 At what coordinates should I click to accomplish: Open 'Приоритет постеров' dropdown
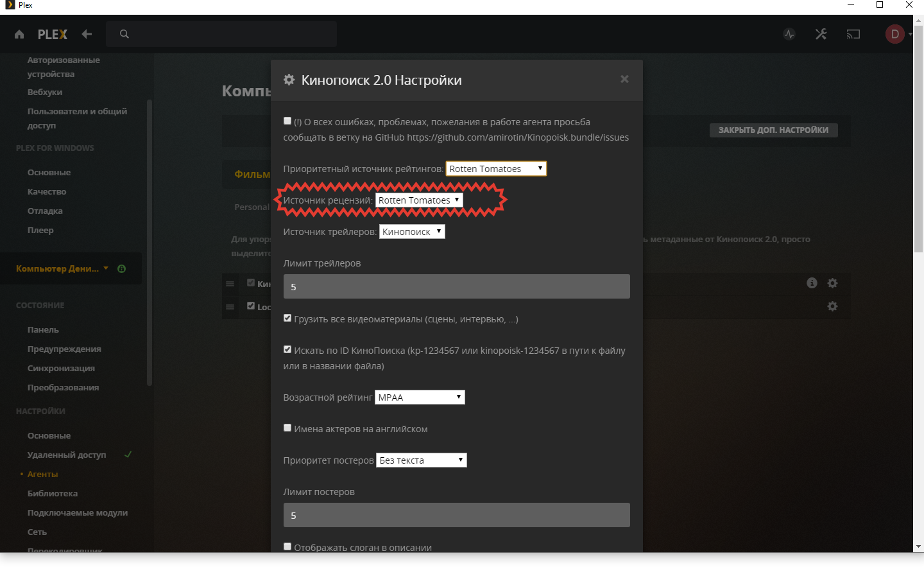click(421, 460)
